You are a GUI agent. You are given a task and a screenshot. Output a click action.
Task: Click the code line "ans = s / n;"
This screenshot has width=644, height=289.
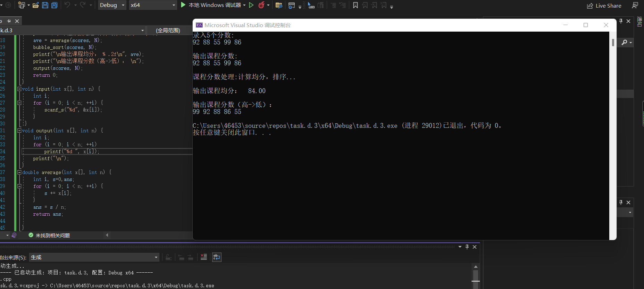(49, 207)
